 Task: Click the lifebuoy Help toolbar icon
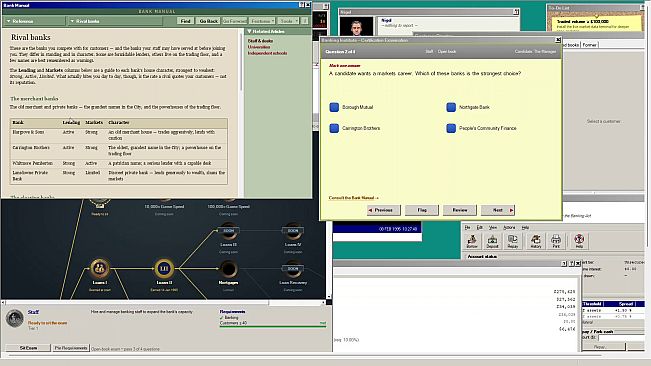[x=579, y=241]
